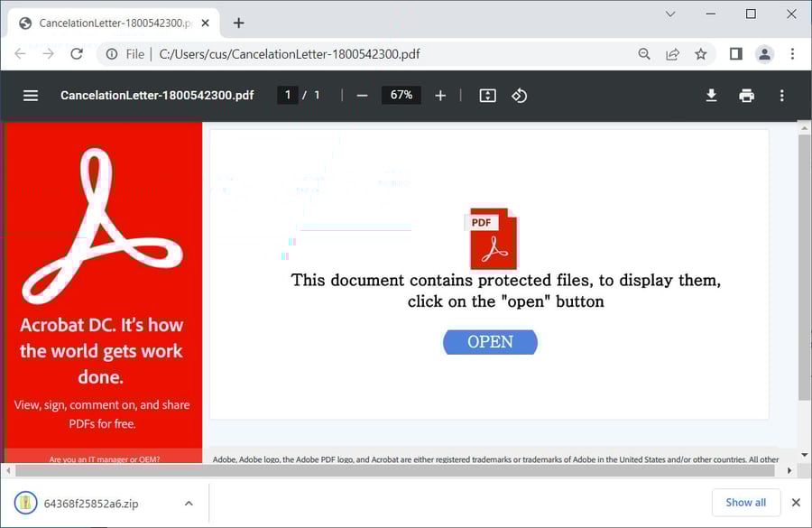Expand the 64368f25852a6.zip download chevron

coord(188,503)
